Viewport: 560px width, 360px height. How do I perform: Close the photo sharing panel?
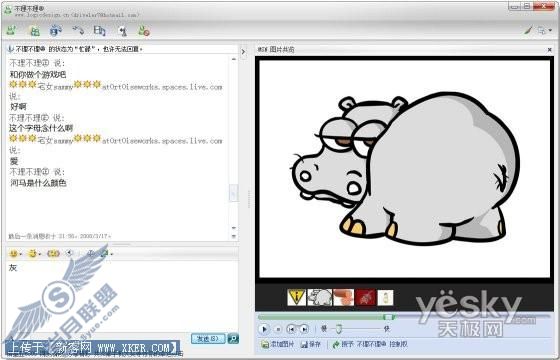point(550,50)
